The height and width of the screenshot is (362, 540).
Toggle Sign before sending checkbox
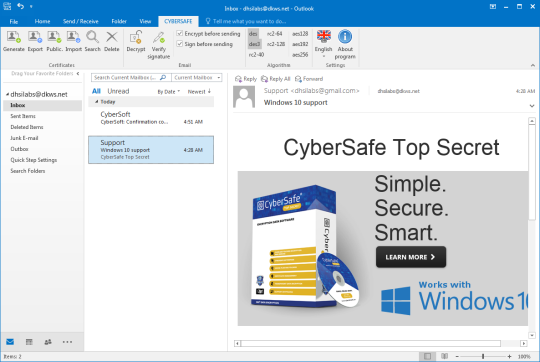179,44
